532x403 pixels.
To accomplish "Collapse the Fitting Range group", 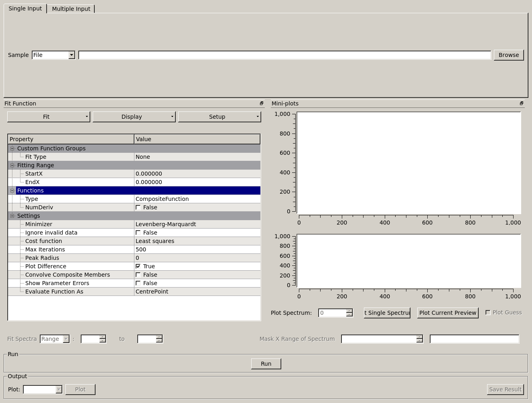I will [x=12, y=165].
